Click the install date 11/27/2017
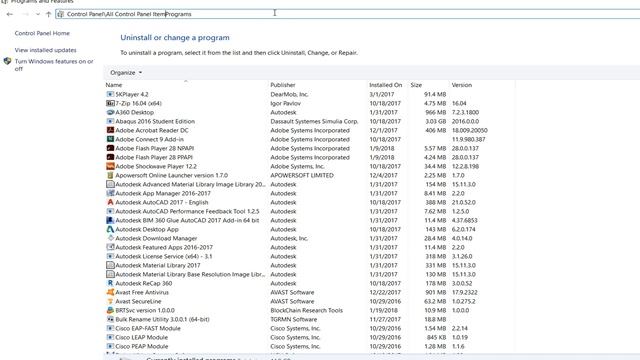Image resolution: width=640 pixels, height=360 pixels. point(385,319)
